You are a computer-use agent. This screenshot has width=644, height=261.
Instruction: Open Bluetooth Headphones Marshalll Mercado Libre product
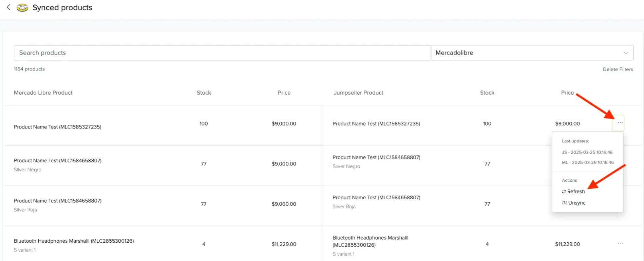pyautogui.click(x=74, y=241)
